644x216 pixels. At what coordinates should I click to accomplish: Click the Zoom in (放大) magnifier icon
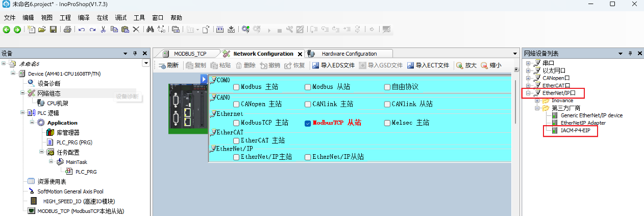(466, 65)
